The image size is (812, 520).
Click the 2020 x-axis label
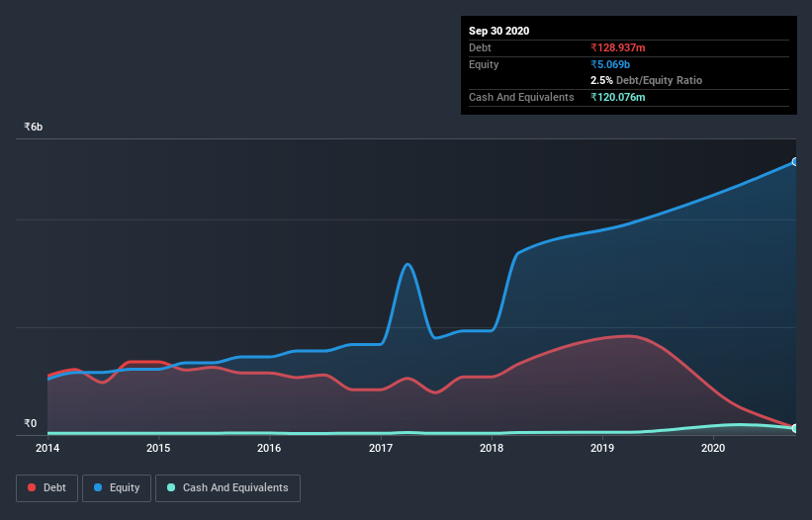tap(713, 448)
